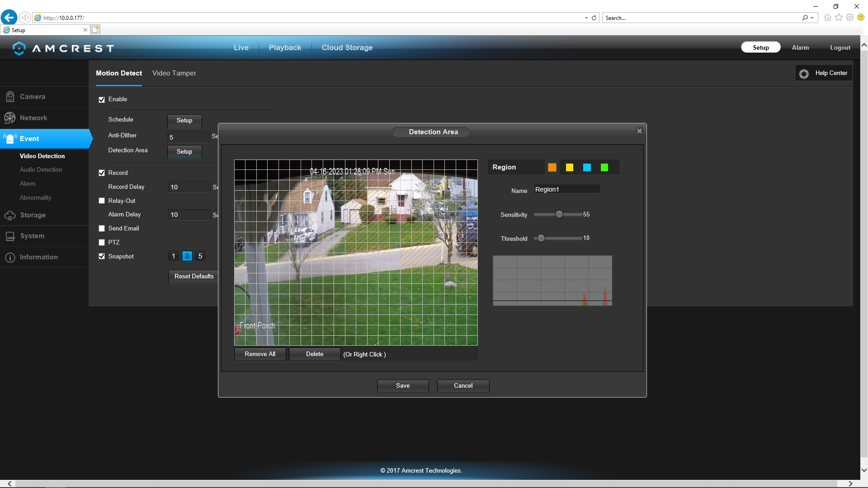Open browser favorites star
This screenshot has width=868, height=488.
(839, 18)
